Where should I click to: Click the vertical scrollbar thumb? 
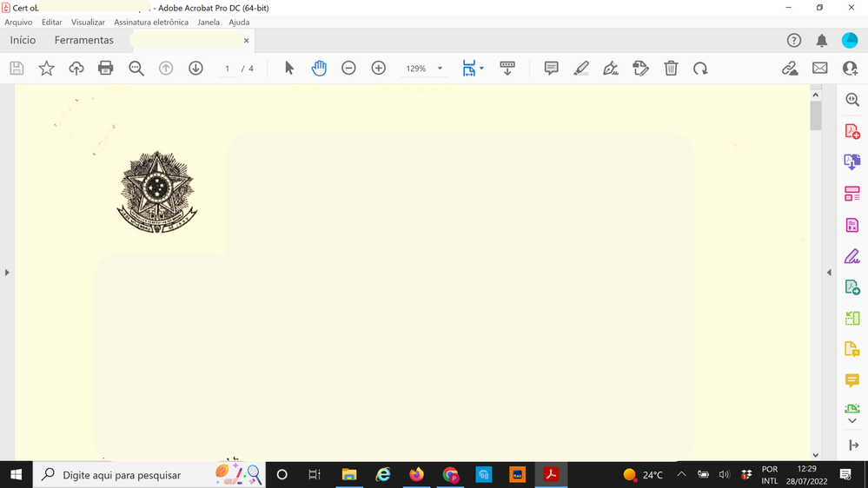click(x=815, y=115)
